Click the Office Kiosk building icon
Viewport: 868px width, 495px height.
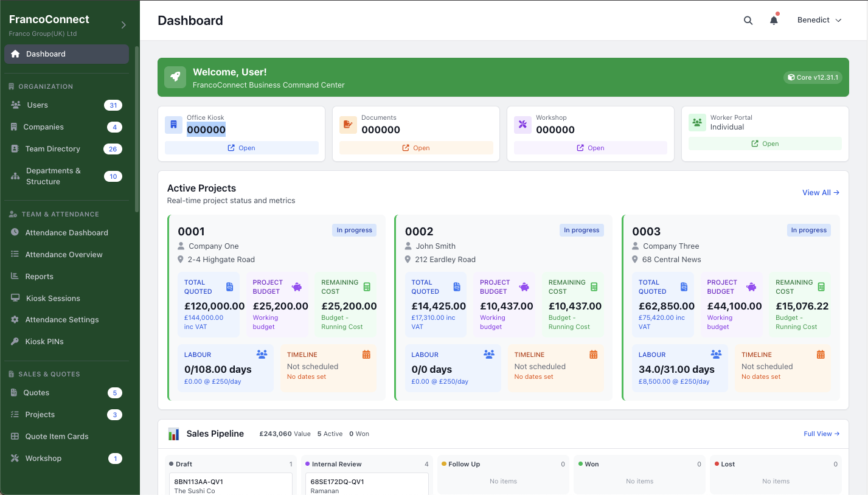tap(173, 125)
